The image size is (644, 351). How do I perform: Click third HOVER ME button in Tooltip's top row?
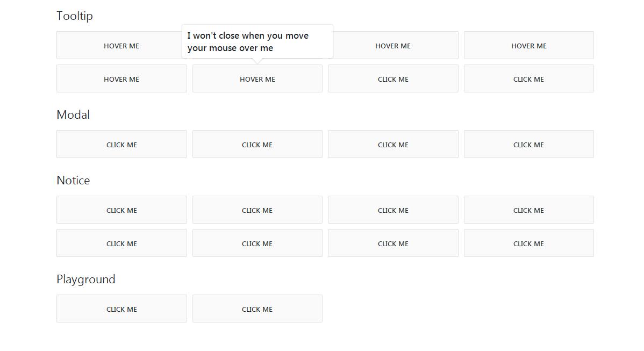[x=393, y=46]
